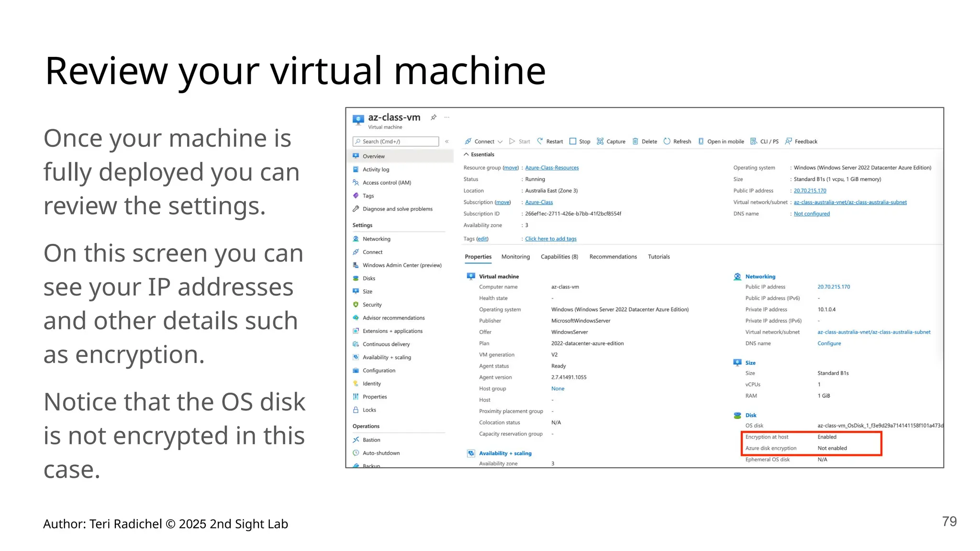
Task: Switch to the Monitoring tab
Action: (515, 257)
